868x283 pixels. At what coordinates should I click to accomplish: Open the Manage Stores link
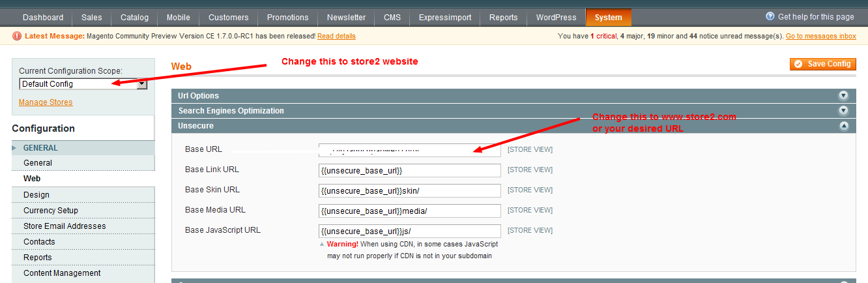(x=46, y=102)
